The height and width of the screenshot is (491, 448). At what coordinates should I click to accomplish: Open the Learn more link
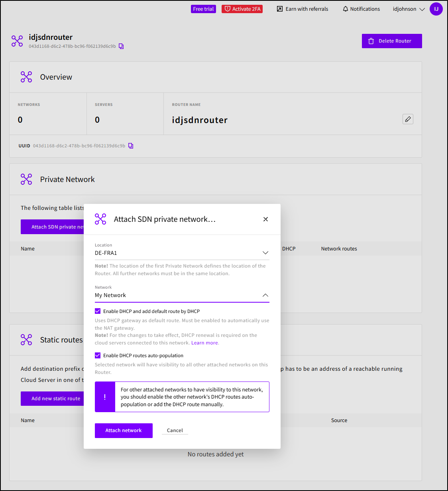tap(204, 343)
